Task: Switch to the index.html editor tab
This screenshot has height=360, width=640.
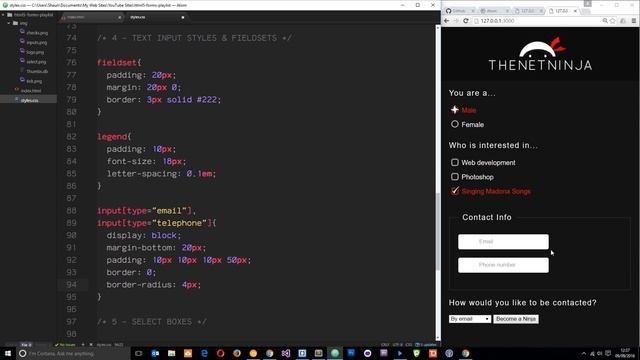Action: pos(91,17)
